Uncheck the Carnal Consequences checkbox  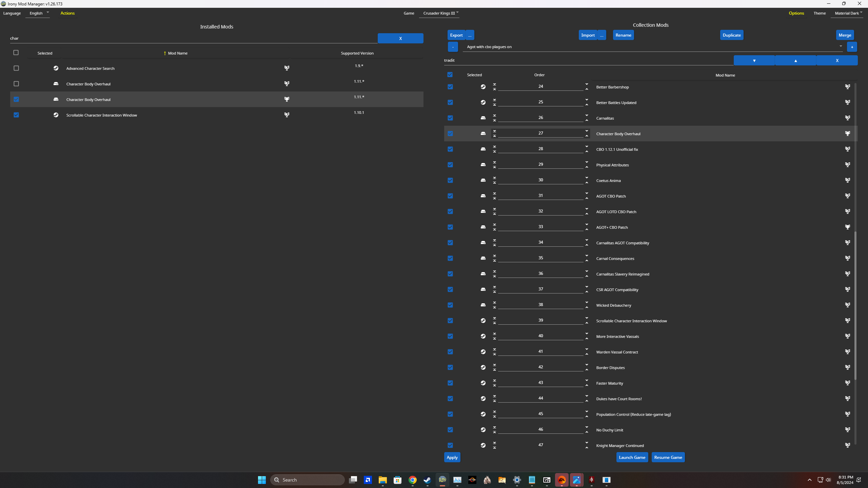point(450,258)
